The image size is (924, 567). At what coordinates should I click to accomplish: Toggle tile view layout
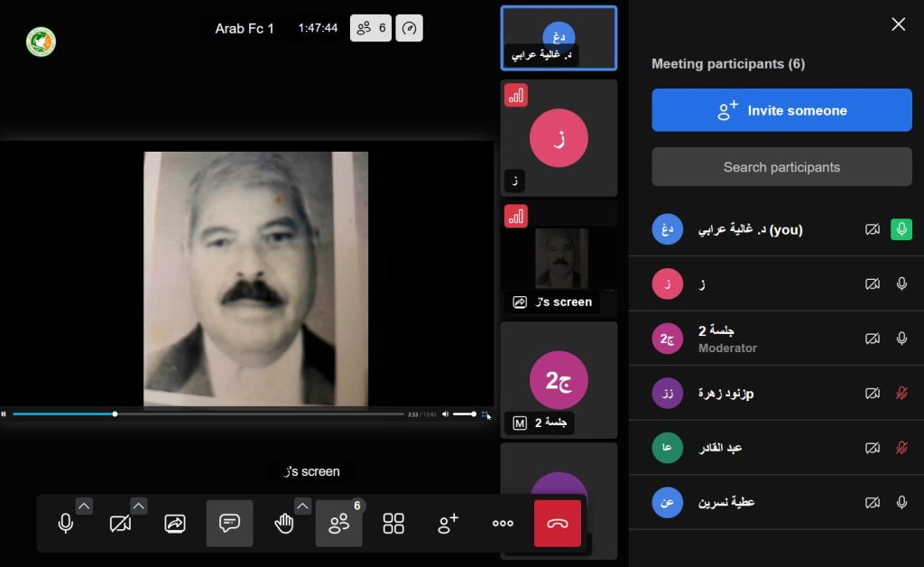(x=393, y=523)
